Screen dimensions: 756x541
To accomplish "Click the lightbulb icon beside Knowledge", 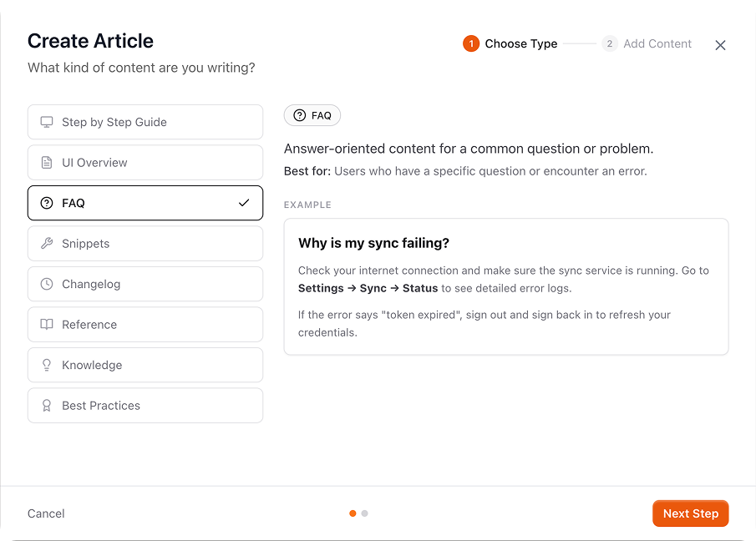I will (47, 365).
